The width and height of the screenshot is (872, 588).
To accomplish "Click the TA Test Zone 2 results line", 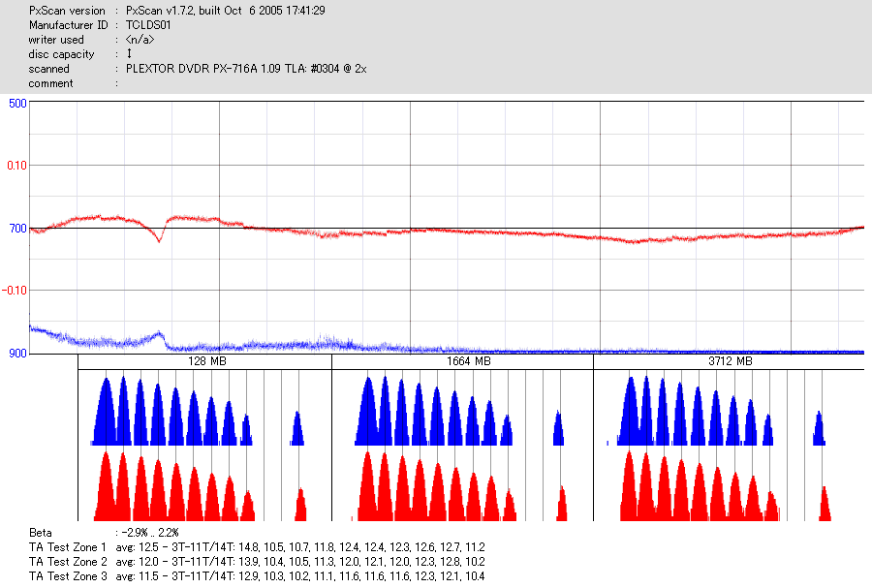I will click(257, 562).
